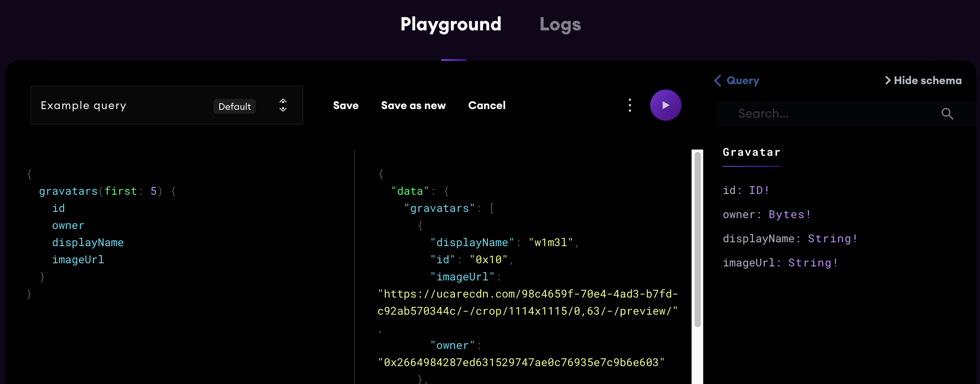
Task: Run the query with the play button
Action: [665, 105]
